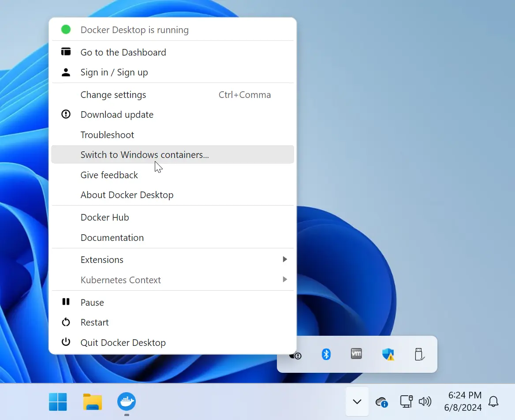Open the Troubleshoot menu entry

tap(172, 135)
